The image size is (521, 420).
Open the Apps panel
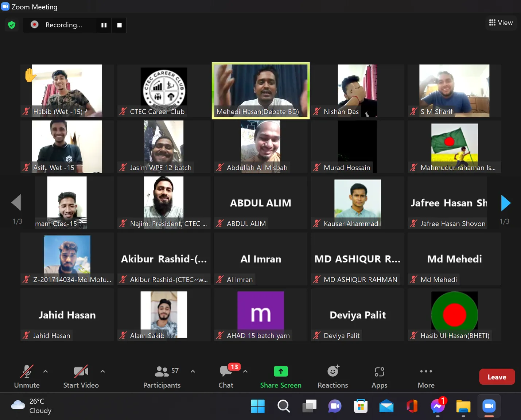[x=380, y=377]
